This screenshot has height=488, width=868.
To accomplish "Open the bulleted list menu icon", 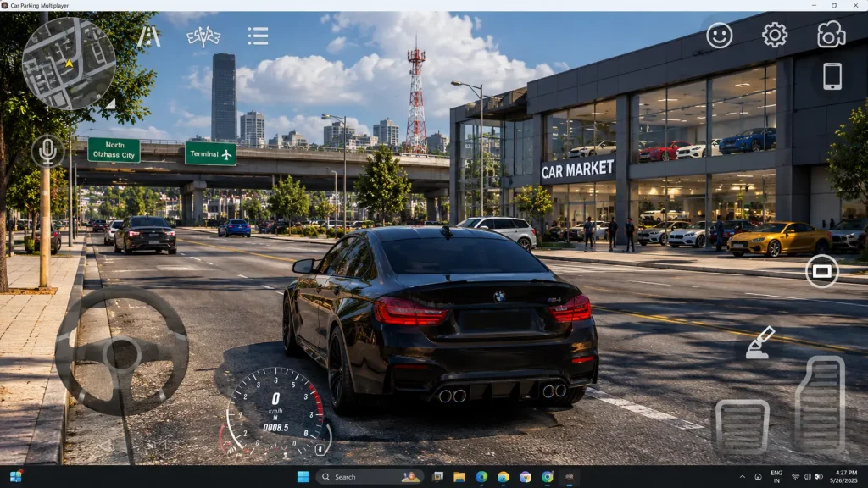I will click(258, 36).
